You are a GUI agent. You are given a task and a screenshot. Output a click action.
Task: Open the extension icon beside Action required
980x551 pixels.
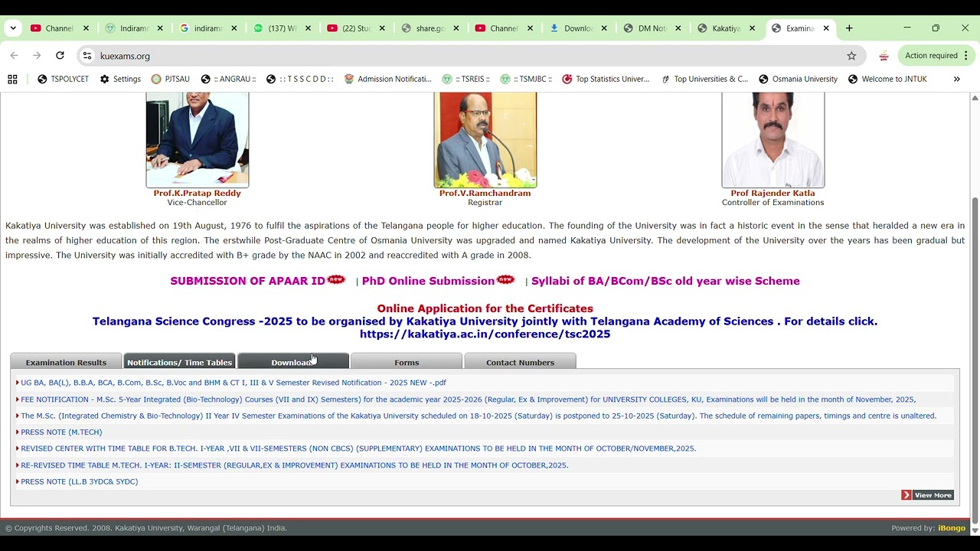pos(884,56)
